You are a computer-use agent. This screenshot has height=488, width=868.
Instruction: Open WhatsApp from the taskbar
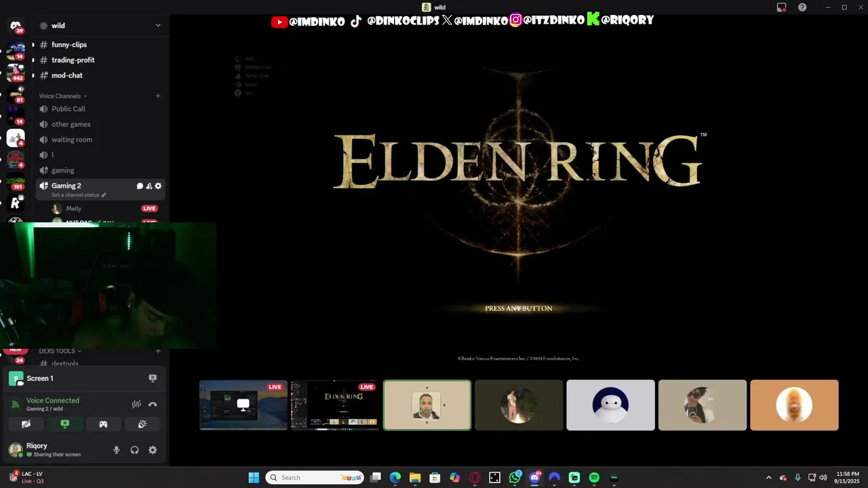515,478
